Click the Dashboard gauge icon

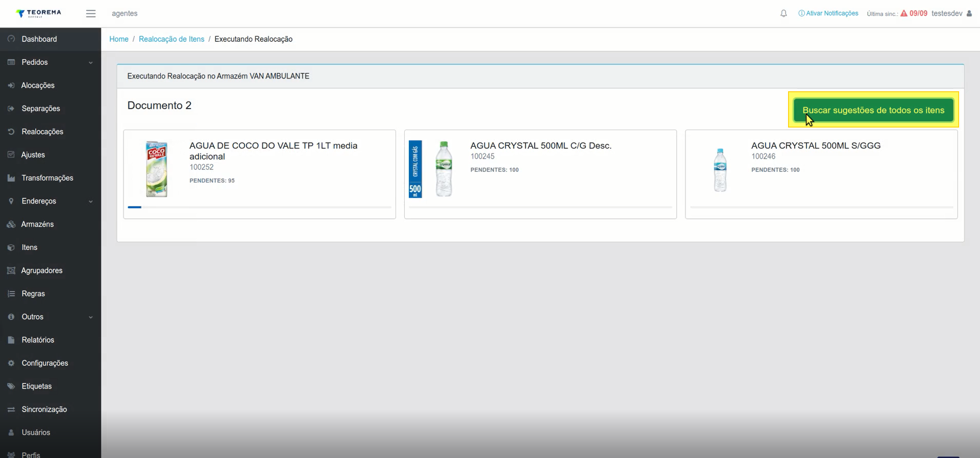coord(11,39)
